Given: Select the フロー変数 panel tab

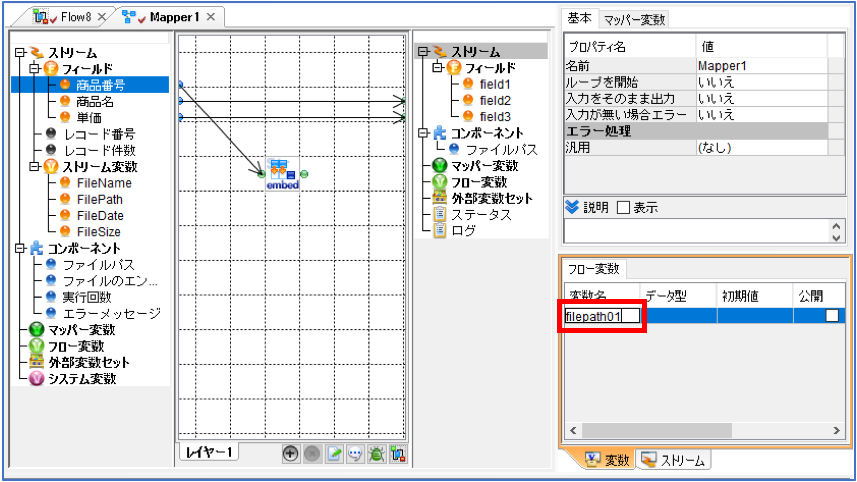Looking at the screenshot, I should (x=594, y=269).
